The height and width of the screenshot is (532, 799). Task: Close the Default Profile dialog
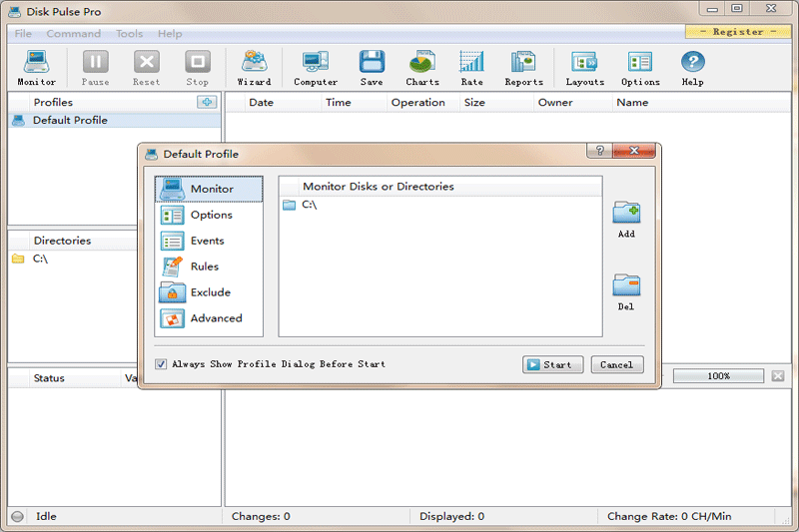634,150
